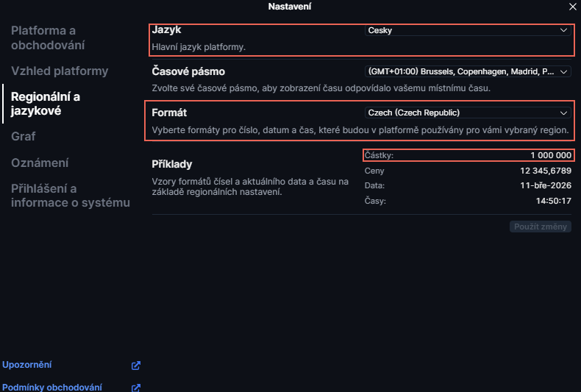Click the external link icon beside Upozornění
This screenshot has height=392, width=581.
135,366
